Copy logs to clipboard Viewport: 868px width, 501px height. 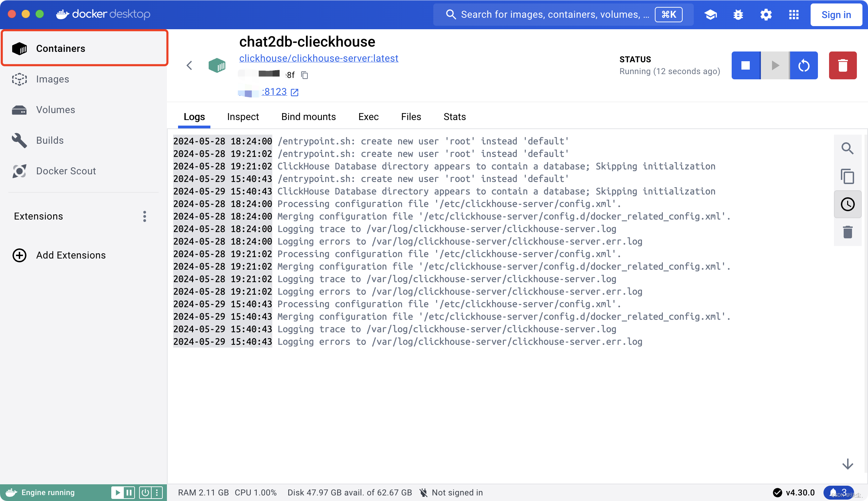pyautogui.click(x=847, y=176)
